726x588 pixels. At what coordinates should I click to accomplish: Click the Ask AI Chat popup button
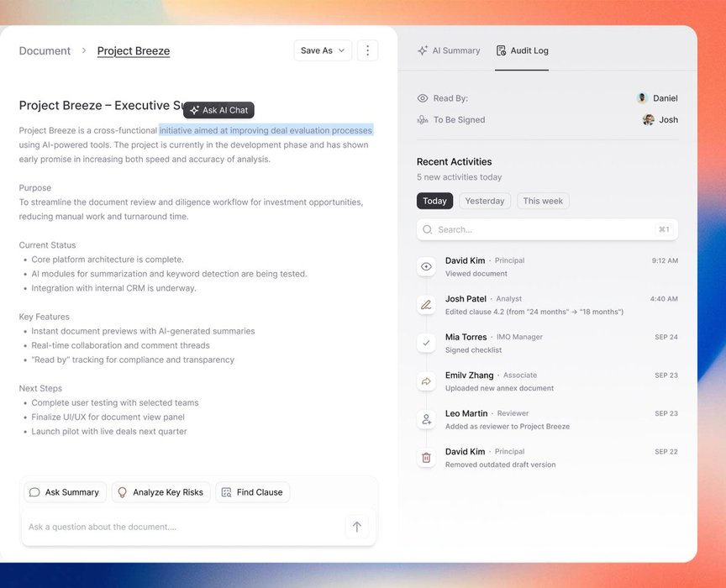[x=219, y=110]
